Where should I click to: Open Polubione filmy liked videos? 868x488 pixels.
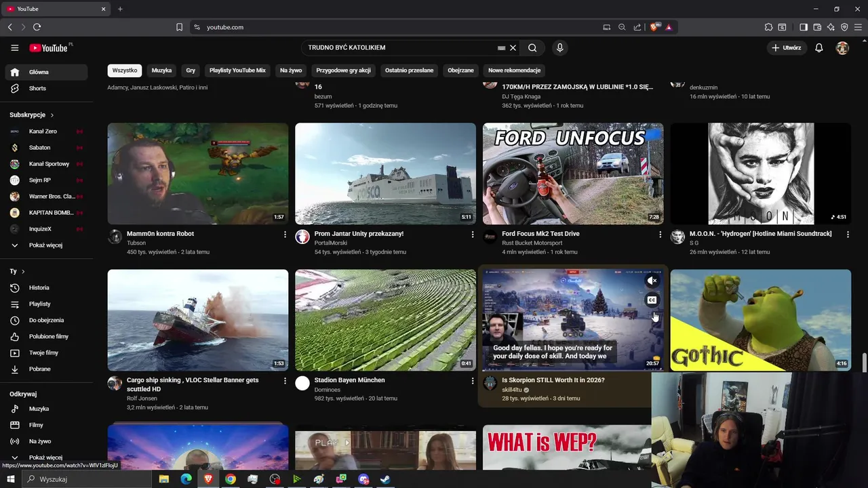point(46,336)
